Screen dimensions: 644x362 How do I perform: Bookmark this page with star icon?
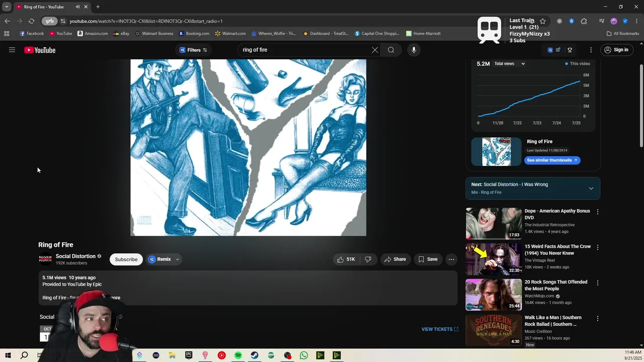(542, 21)
